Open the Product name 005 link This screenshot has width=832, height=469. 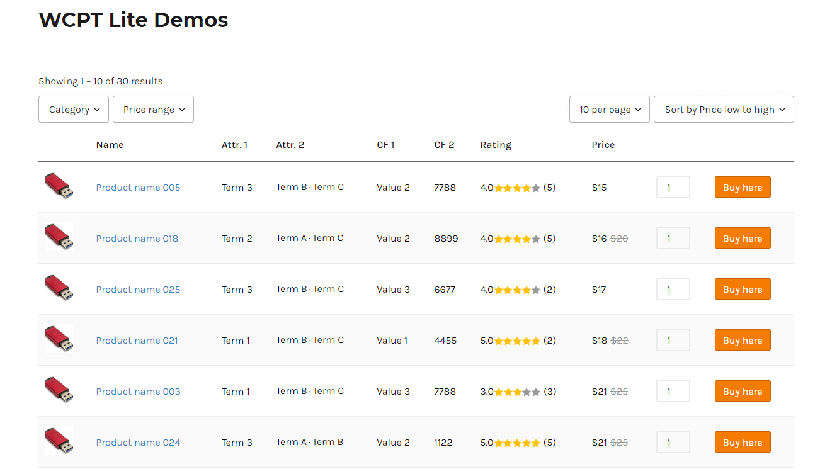pyautogui.click(x=138, y=187)
